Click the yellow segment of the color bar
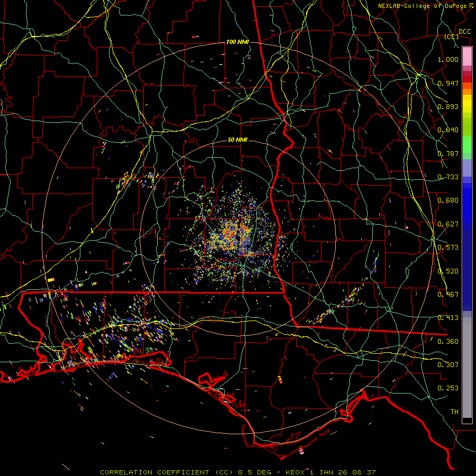476x476 pixels. click(467, 104)
